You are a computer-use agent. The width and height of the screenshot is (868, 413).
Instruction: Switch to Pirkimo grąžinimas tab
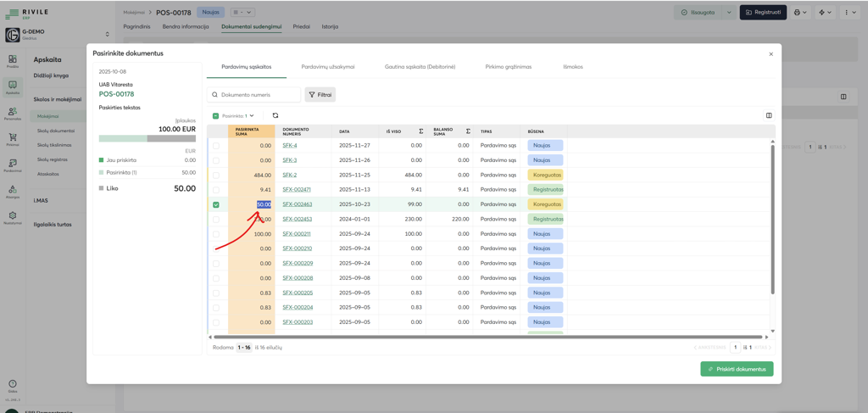point(508,66)
